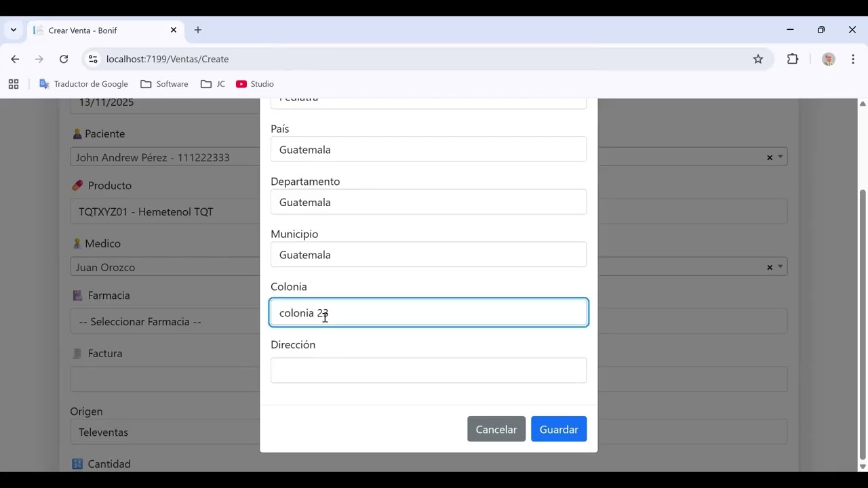Open Traductor de Google bookmark
868x488 pixels.
(83, 84)
